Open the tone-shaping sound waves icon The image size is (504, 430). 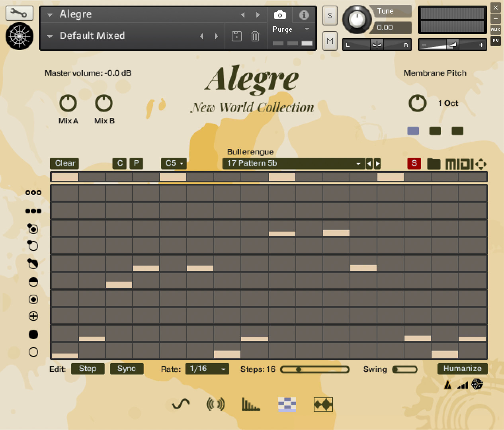[x=215, y=405]
